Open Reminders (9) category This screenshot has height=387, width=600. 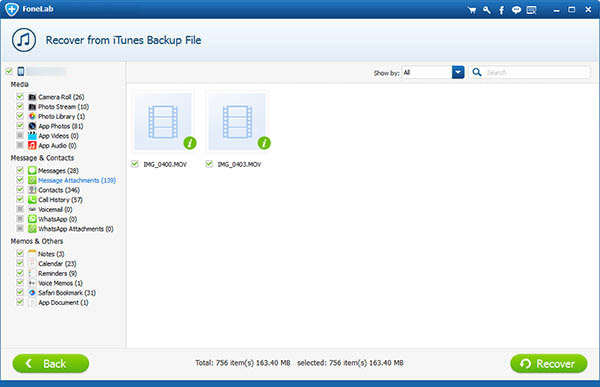tap(57, 273)
